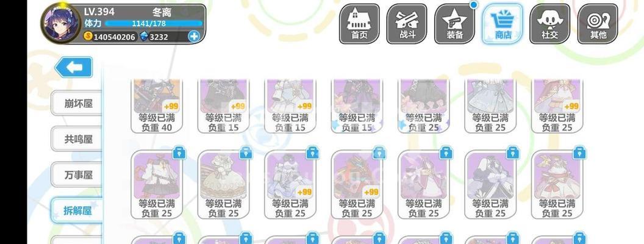Open the 首页 home icon
Viewport: 644px width, 244px height.
[359, 24]
